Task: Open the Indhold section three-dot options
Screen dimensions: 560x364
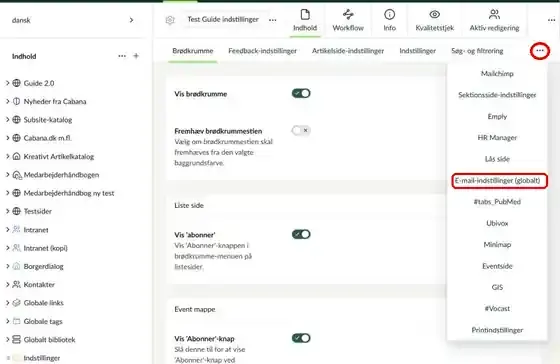Action: pyautogui.click(x=122, y=56)
